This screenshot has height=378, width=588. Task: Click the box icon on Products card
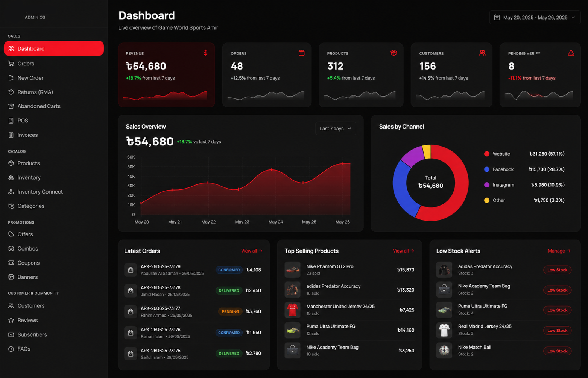(x=394, y=53)
